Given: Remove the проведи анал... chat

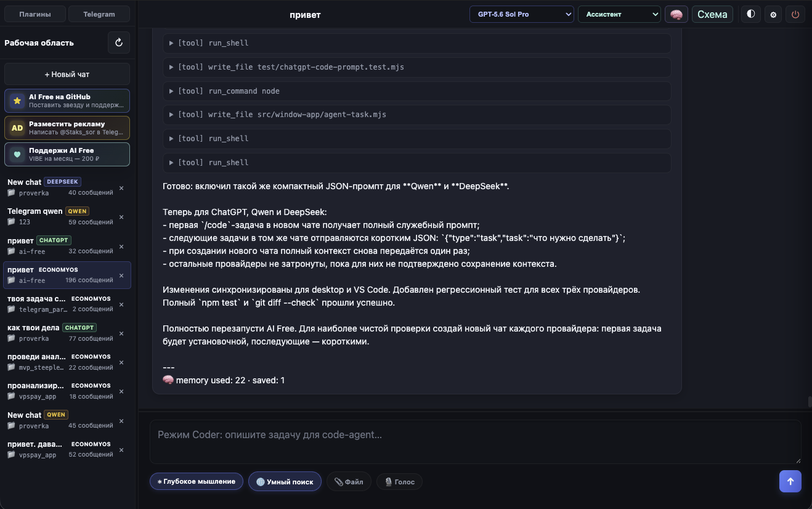Looking at the screenshot, I should click(x=121, y=362).
